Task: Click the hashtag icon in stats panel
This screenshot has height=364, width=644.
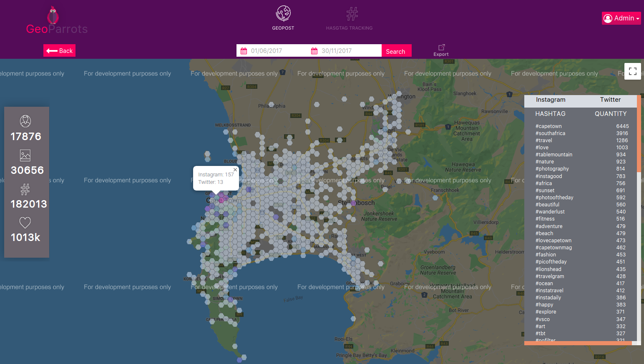Action: tap(25, 190)
